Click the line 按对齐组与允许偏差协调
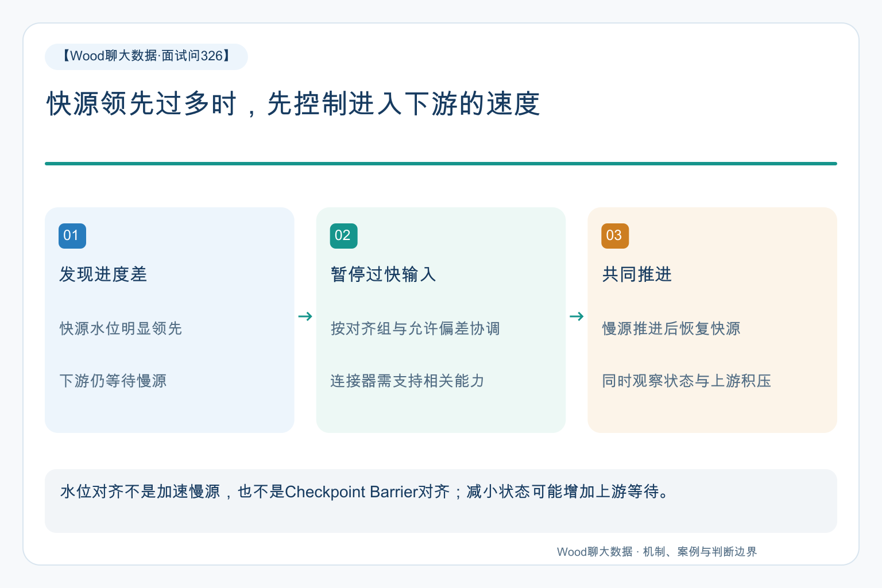 (x=415, y=328)
